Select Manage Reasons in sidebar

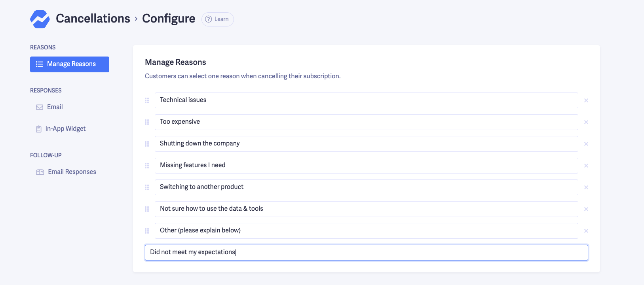[70, 64]
